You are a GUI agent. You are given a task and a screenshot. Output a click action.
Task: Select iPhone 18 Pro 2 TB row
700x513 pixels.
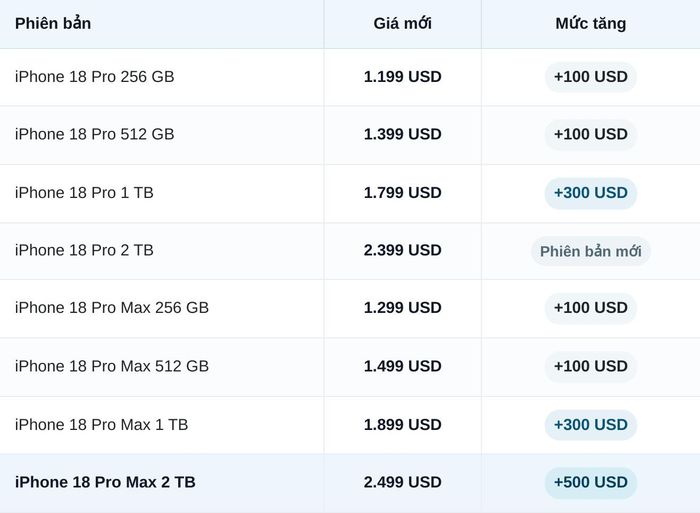point(350,251)
